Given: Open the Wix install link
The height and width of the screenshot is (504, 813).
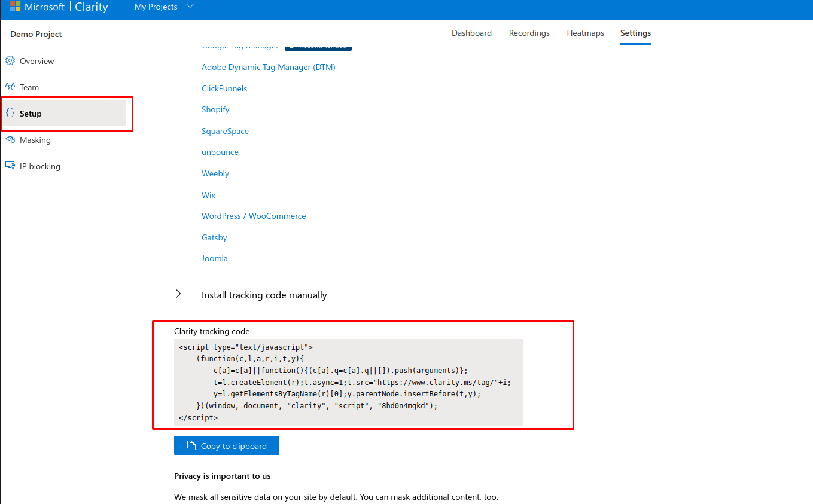Looking at the screenshot, I should [208, 195].
